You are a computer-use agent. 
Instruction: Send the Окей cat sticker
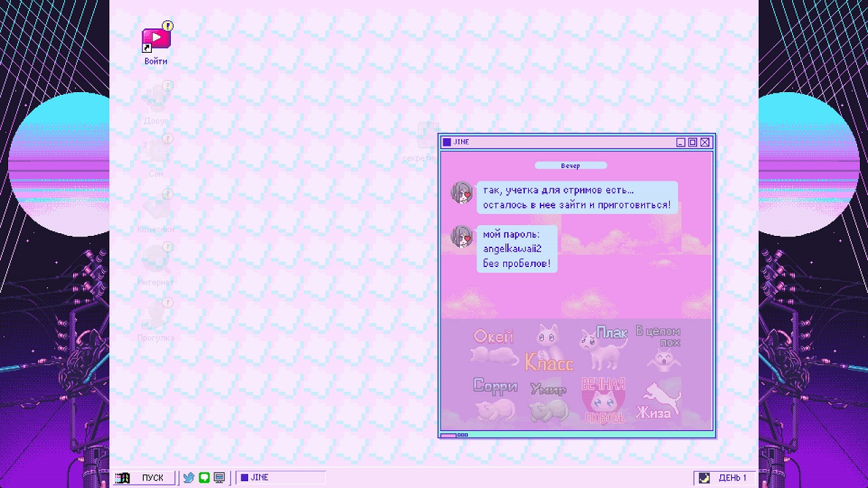(494, 344)
